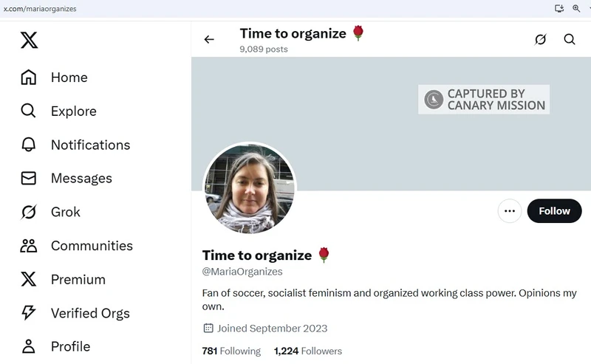The height and width of the screenshot is (364, 591).
Task: Go to Home in the sidebar
Action: point(69,78)
